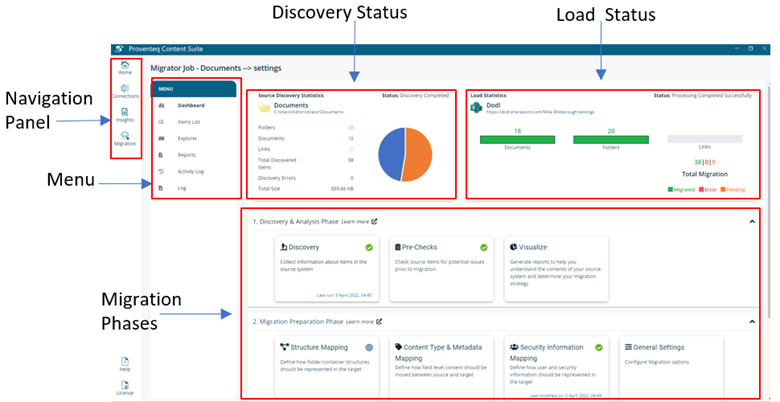Image resolution: width=780 pixels, height=402 pixels.
Task: Click the Documents folder icon
Action: point(264,108)
